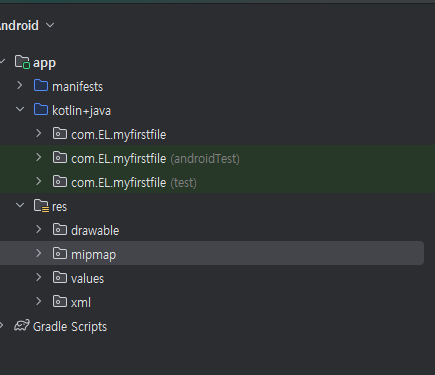Expand the values folder
Screen dimensions: 435x375
39,277
